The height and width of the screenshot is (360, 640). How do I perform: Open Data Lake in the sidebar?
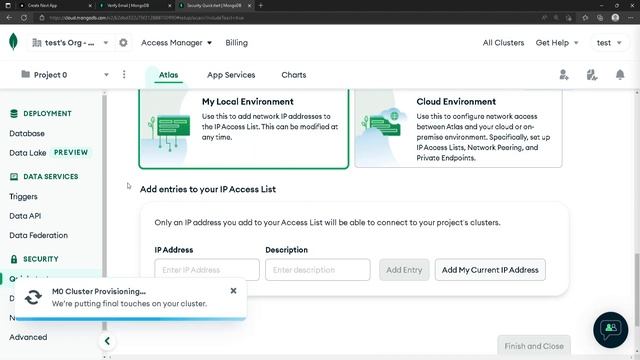(x=28, y=153)
